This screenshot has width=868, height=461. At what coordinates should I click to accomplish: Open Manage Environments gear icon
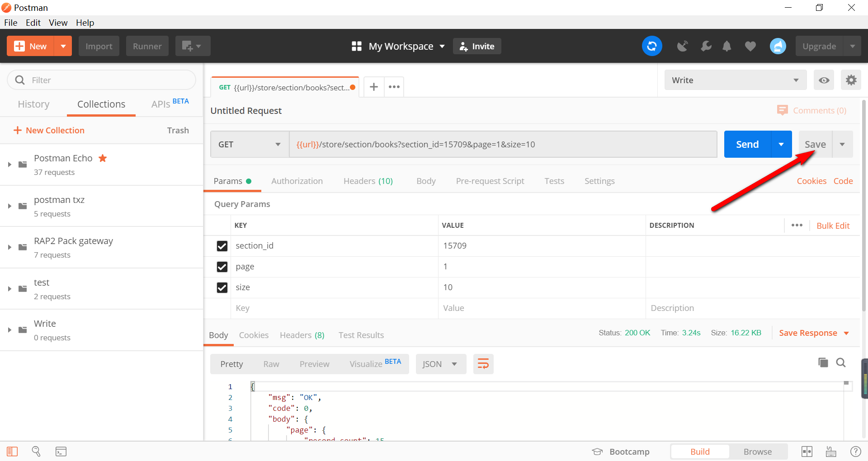pyautogui.click(x=851, y=80)
